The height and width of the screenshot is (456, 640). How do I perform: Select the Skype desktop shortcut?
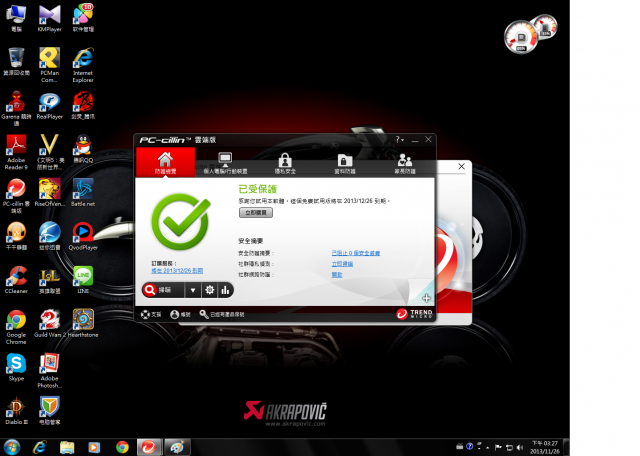[16, 367]
